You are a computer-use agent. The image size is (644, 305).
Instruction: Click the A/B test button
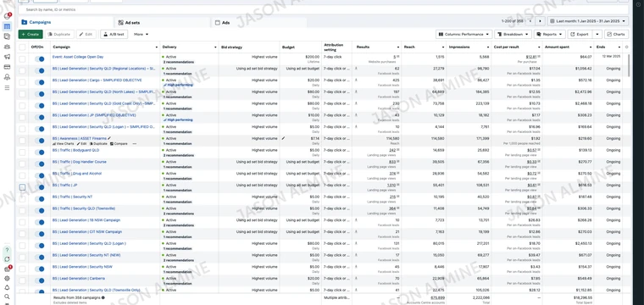(x=114, y=35)
